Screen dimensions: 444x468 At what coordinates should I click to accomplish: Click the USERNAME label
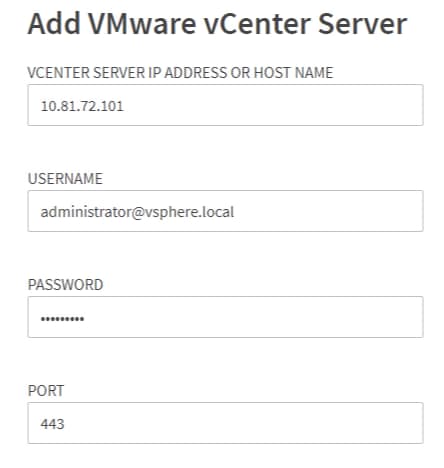[65, 179]
